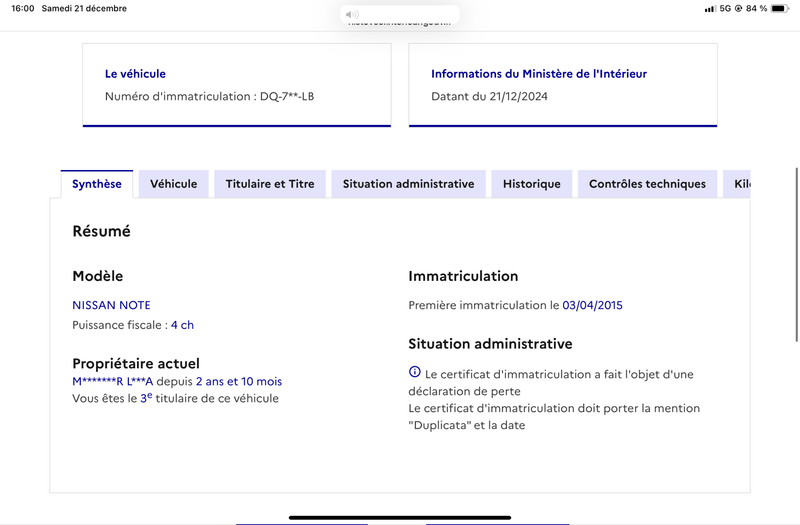Click the '3e titulaire de ce véhicule' line
The image size is (800, 525).
176,398
